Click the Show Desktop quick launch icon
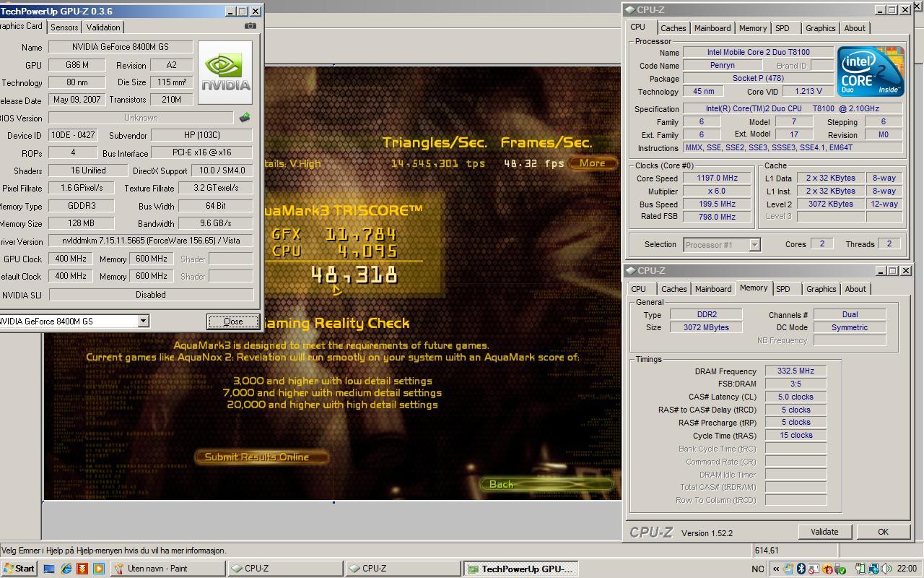The width and height of the screenshot is (924, 578). coord(49,569)
